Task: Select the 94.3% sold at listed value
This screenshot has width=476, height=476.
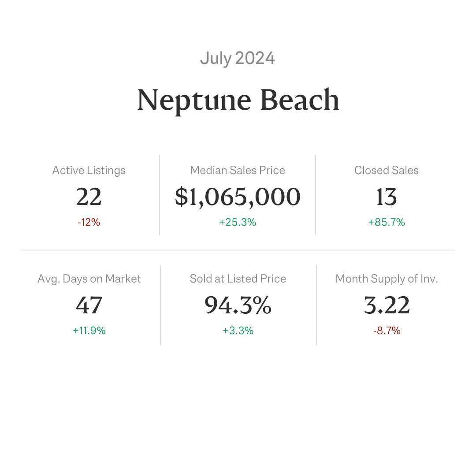Action: [x=238, y=305]
